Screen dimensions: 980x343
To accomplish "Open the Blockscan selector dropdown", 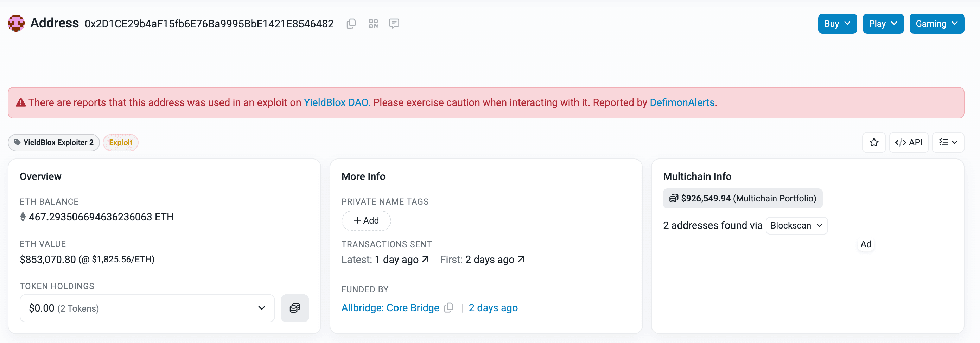I will (796, 225).
